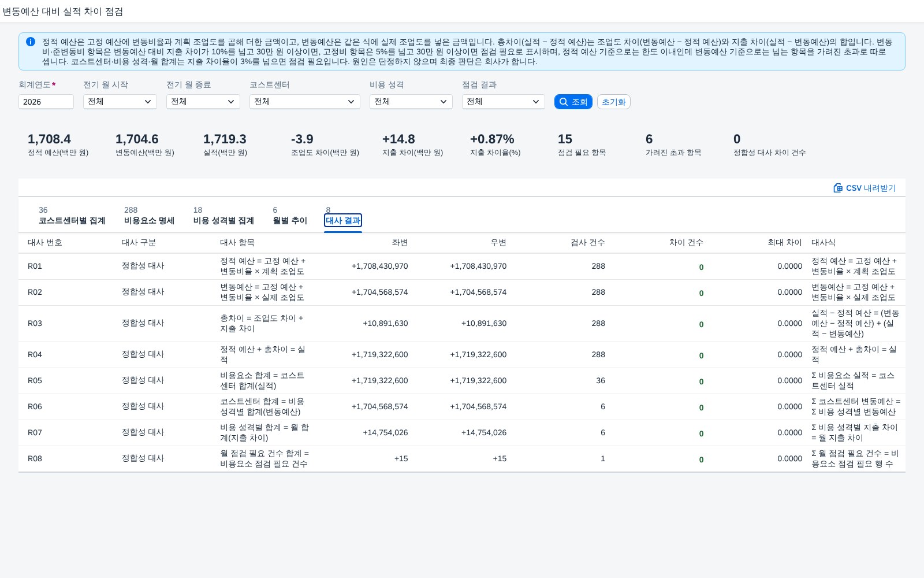Click the CSV download icon

click(838, 188)
